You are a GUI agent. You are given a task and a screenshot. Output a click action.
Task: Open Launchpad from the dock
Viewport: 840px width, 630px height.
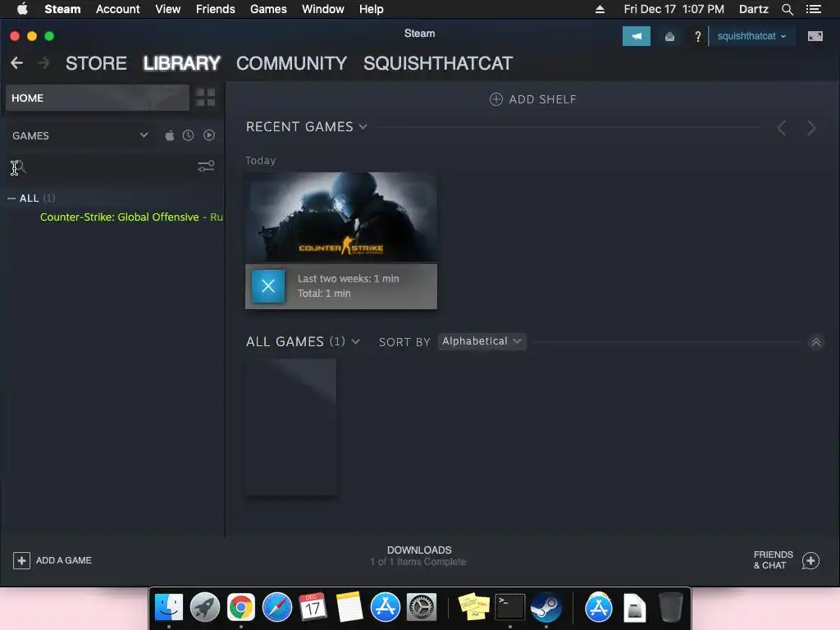(205, 608)
